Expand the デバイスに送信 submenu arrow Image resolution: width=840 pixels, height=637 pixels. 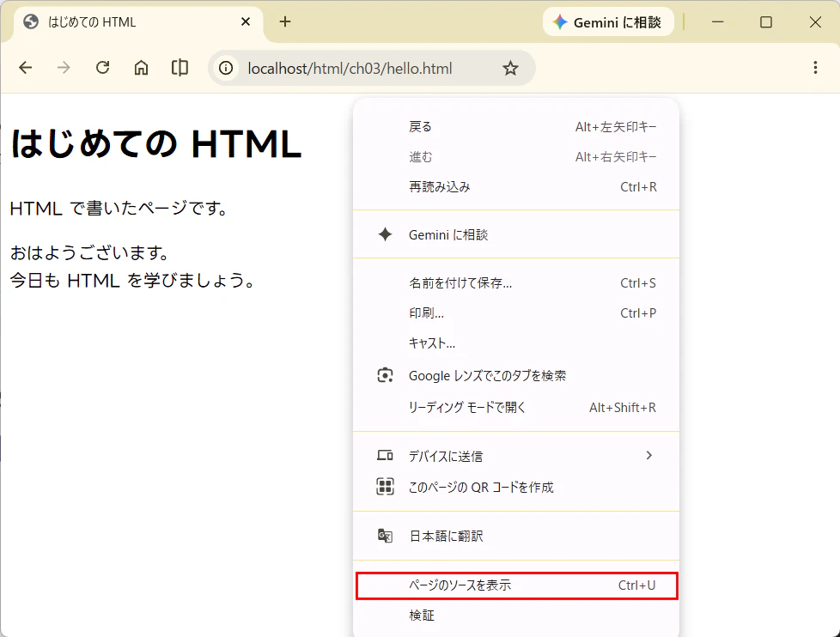648,455
